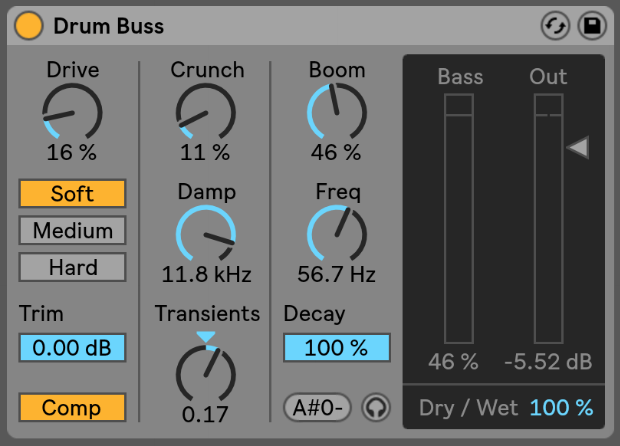Screen dimensions: 620x446
Task: Click the Out meter threshold triangle
Action: pyautogui.click(x=578, y=147)
